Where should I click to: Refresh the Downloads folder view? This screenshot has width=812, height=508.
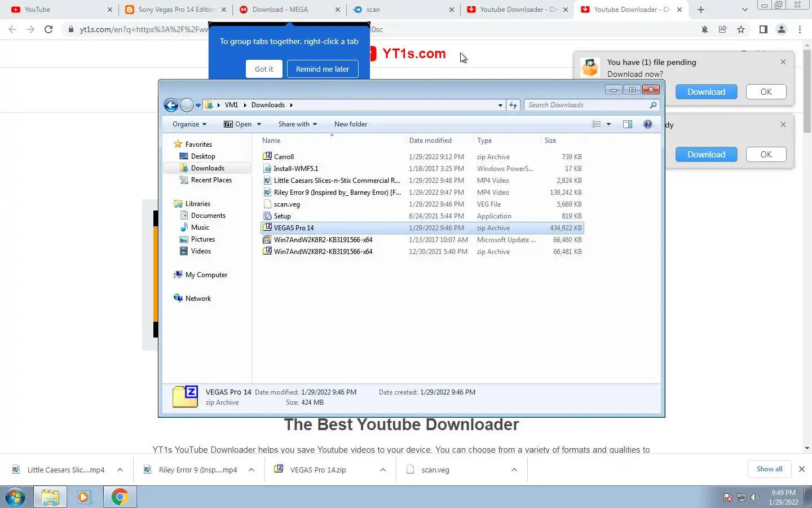click(x=513, y=105)
